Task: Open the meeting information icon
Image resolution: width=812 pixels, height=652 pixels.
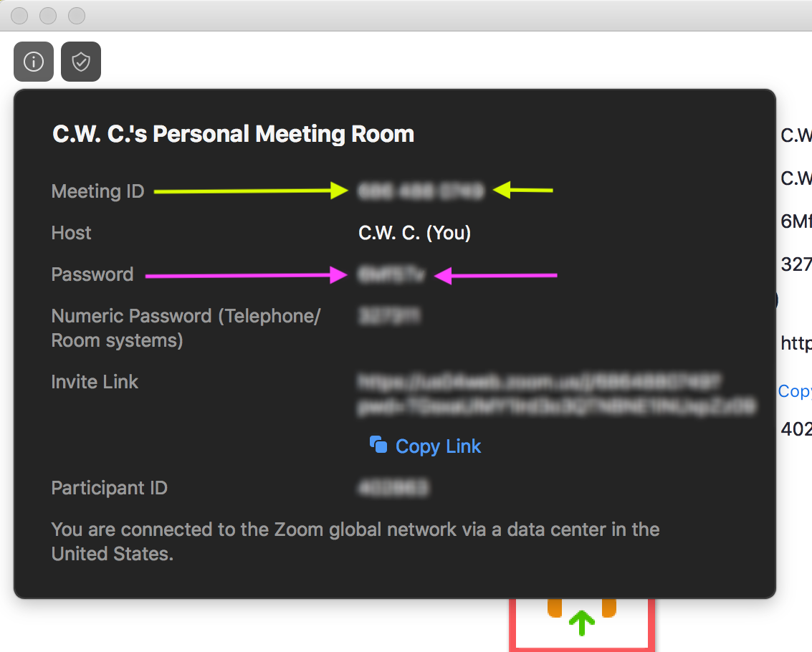Action: tap(34, 62)
